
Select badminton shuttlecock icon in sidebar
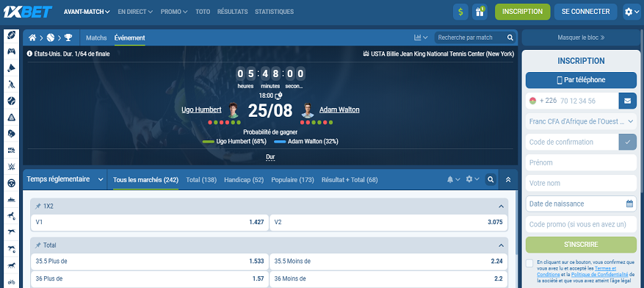(12, 68)
